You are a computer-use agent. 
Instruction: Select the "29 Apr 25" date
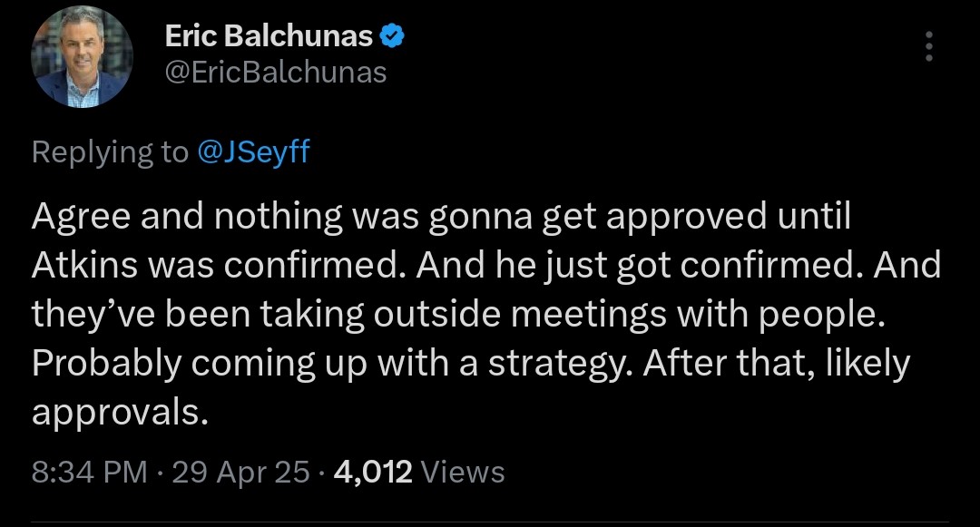point(240,472)
